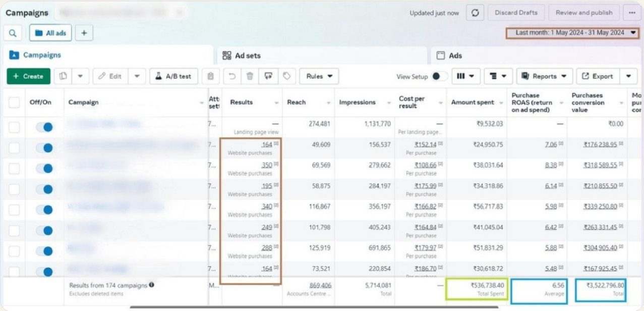Click the ₹56,717.83 amount spent cell

488,206
